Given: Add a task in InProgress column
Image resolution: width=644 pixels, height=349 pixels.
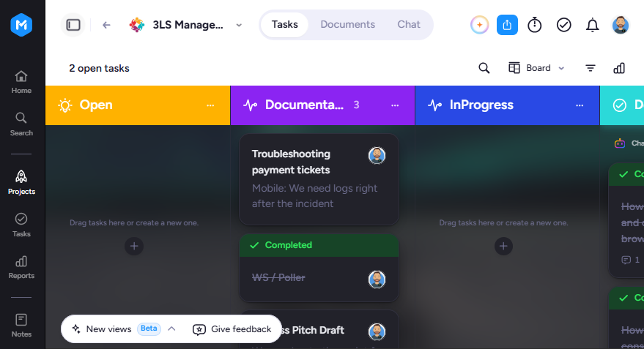Looking at the screenshot, I should click(503, 246).
